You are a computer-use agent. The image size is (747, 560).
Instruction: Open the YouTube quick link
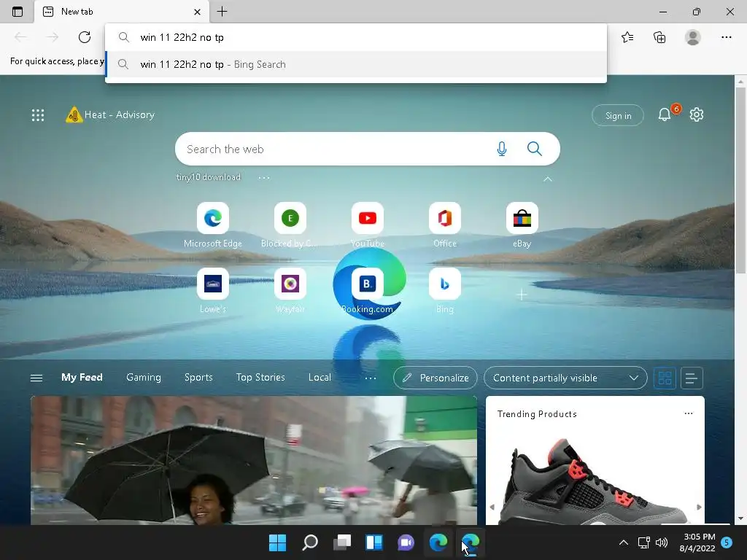pyautogui.click(x=368, y=225)
